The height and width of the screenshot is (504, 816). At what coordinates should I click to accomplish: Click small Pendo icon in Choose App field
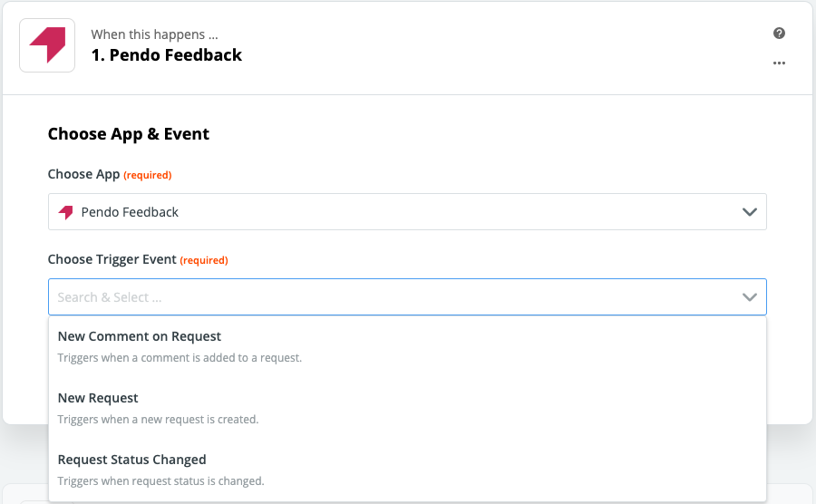(65, 212)
